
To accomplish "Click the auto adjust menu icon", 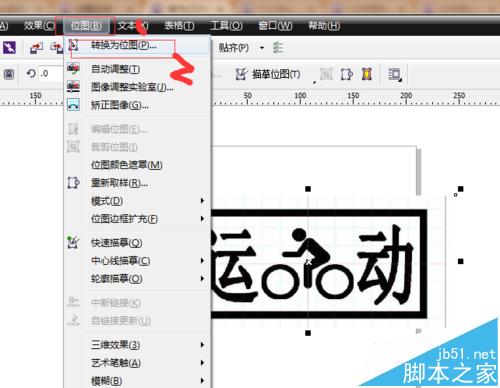I will 73,69.
